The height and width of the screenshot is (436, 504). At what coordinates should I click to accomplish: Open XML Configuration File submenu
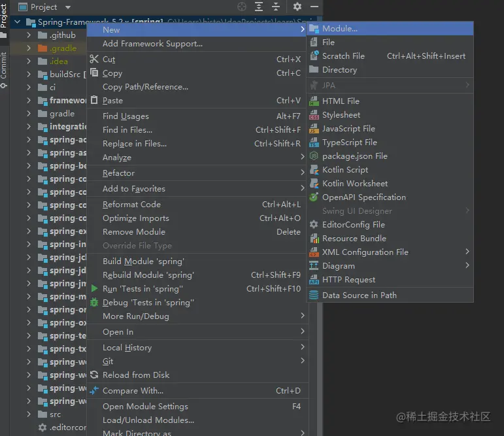coord(390,252)
